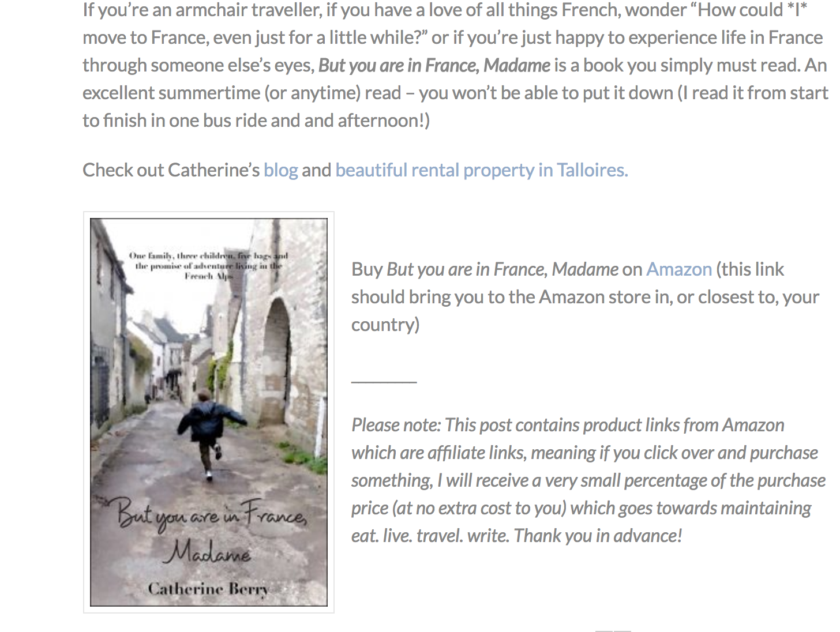Click the short horizontal divider line
This screenshot has height=632, width=840.
[384, 381]
